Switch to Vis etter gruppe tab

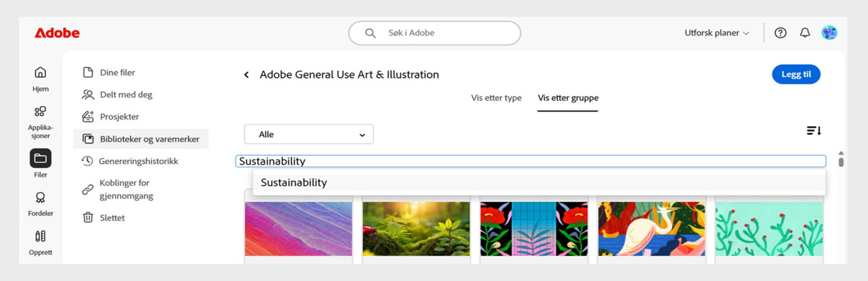click(568, 98)
